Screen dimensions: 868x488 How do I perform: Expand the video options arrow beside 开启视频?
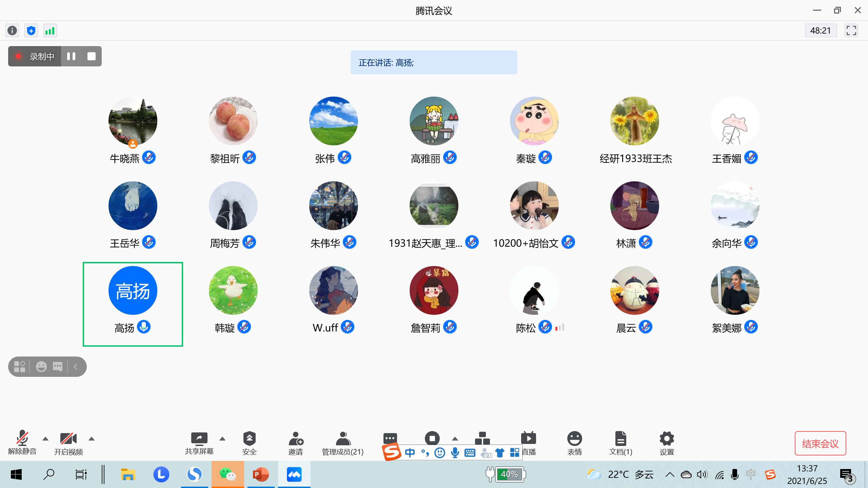(91, 439)
